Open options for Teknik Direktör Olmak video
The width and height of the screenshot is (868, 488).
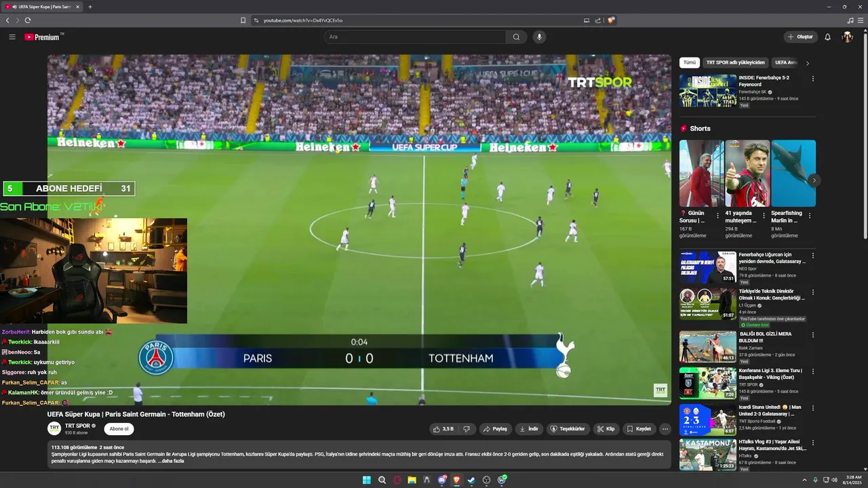[x=813, y=292]
